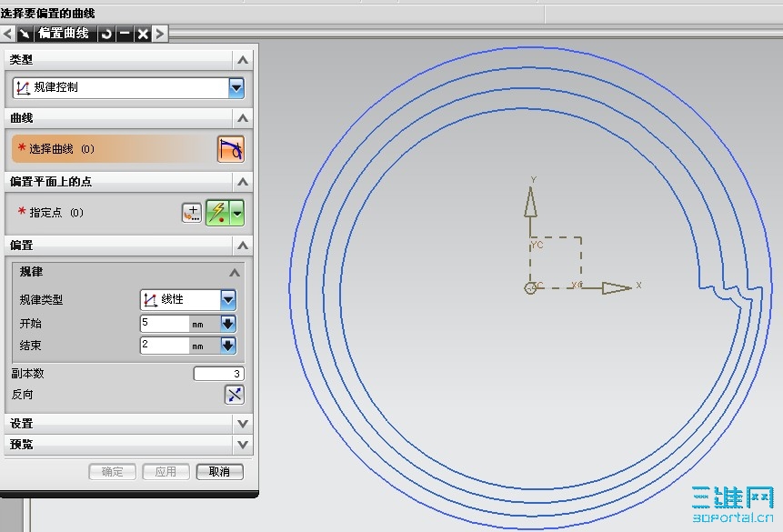This screenshot has height=532, width=783.
Task: Expand the 设置 section
Action: point(243,424)
